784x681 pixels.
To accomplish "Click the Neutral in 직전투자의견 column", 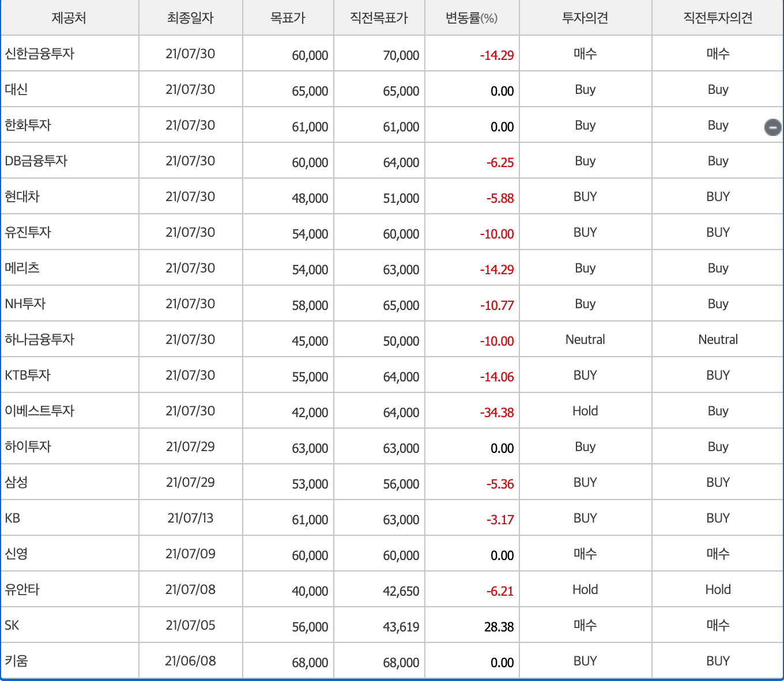I will click(718, 339).
